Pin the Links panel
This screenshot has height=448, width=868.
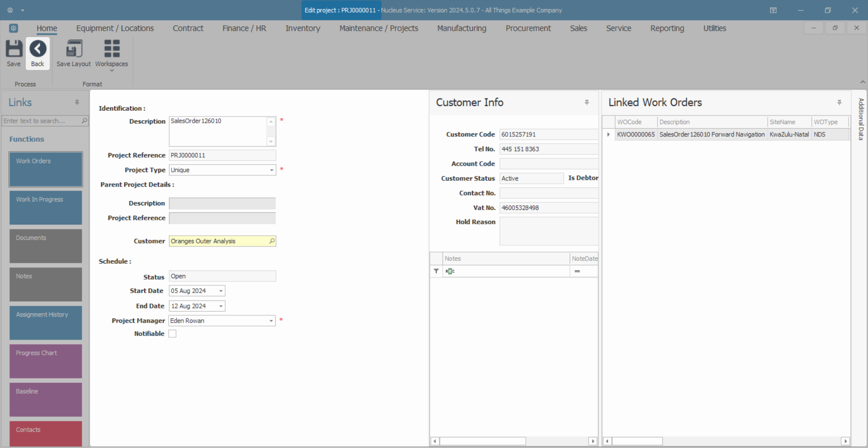point(77,103)
